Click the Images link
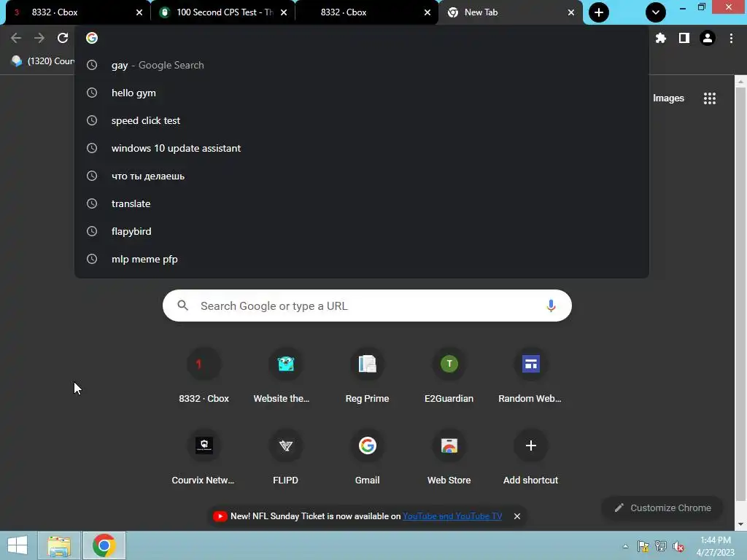 pyautogui.click(x=668, y=98)
